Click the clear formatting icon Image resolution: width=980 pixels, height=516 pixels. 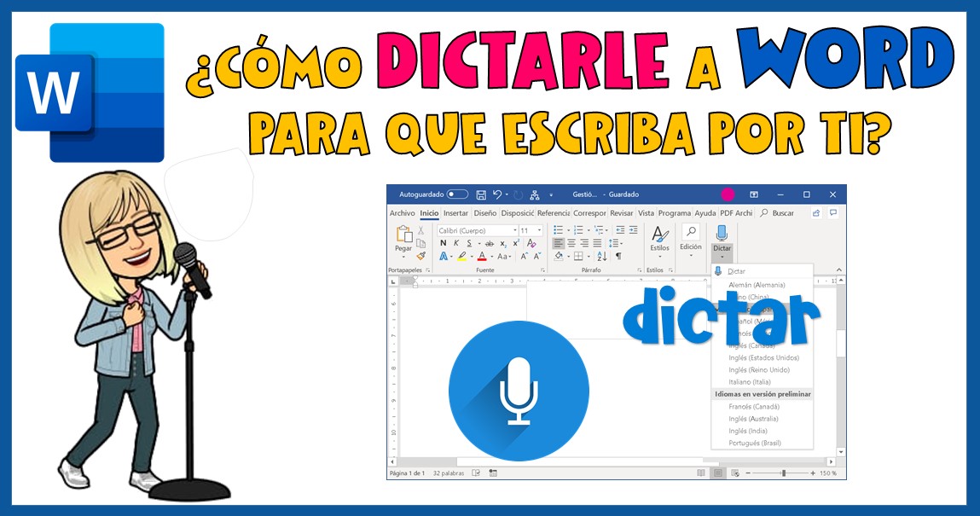tap(531, 243)
